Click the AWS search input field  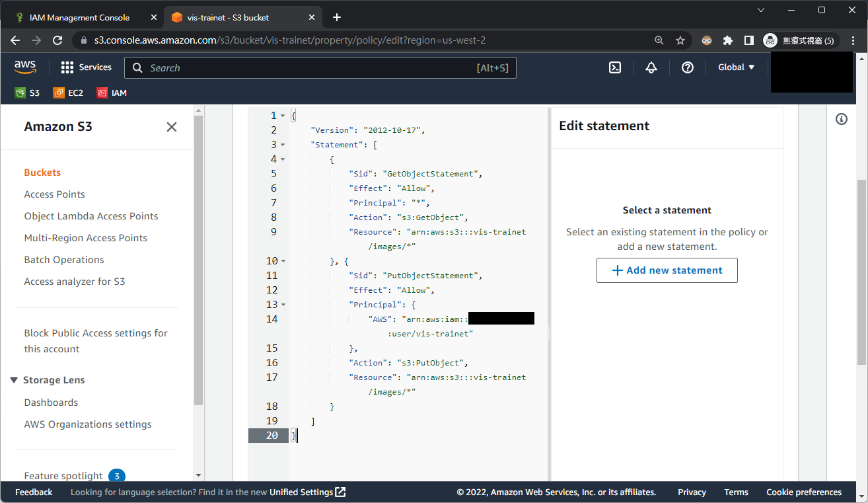click(x=320, y=68)
